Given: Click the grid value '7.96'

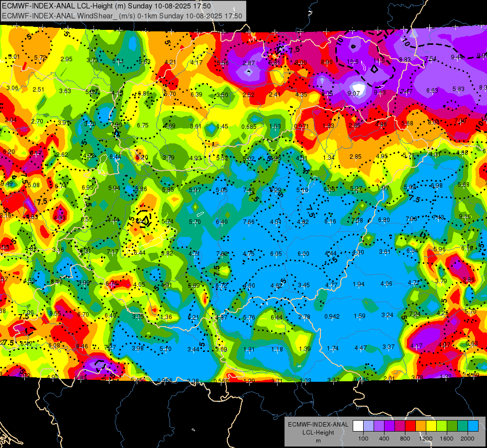Looking at the screenshot, I should pos(411,219).
